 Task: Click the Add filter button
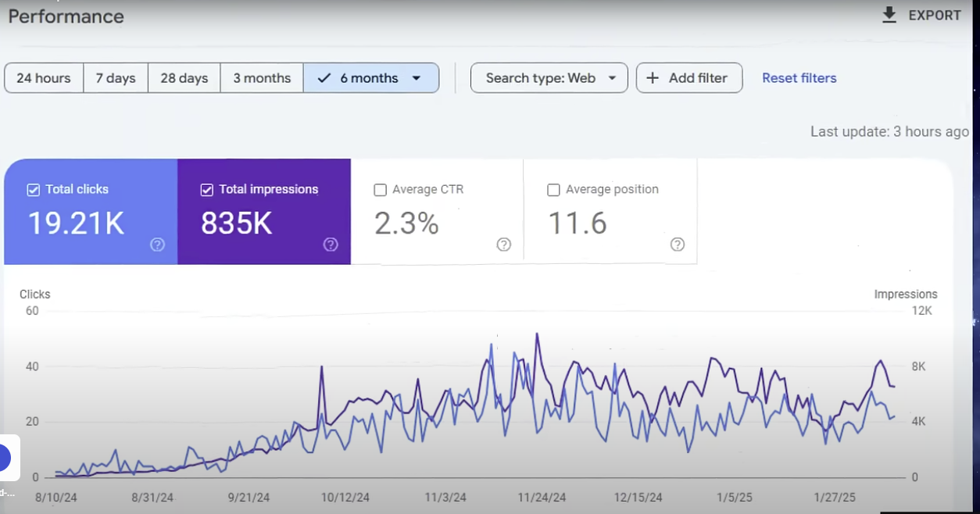point(689,77)
